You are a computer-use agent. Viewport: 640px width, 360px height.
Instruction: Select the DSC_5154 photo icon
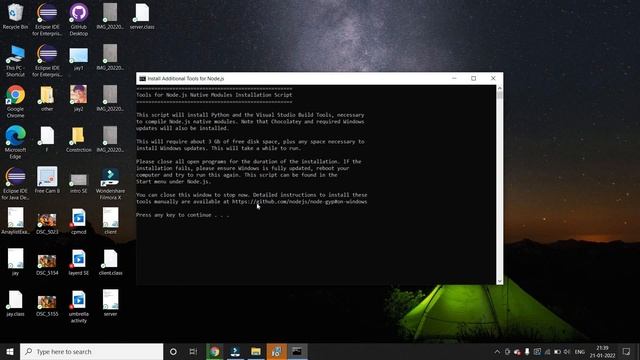click(x=47, y=264)
